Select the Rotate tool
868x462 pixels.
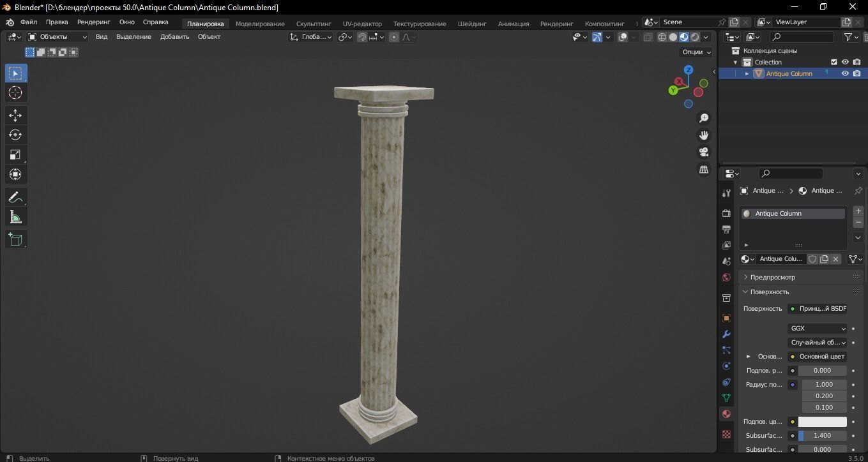(15, 135)
